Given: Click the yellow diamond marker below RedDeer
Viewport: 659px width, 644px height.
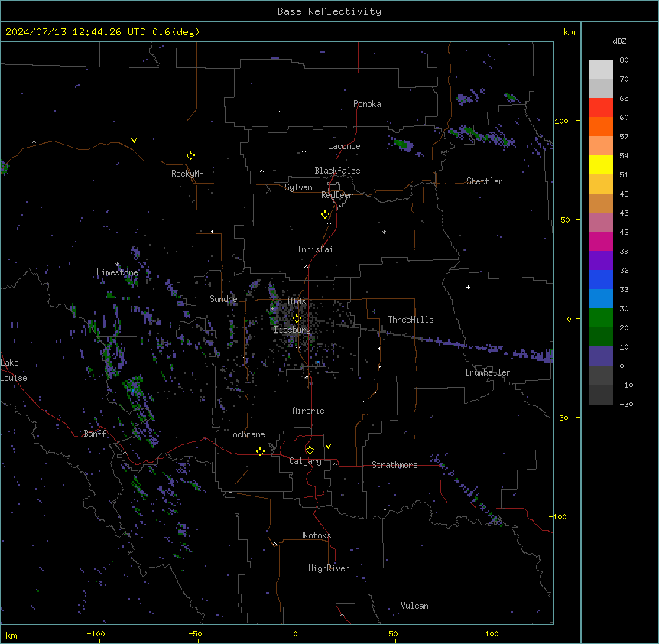Looking at the screenshot, I should (x=326, y=215).
